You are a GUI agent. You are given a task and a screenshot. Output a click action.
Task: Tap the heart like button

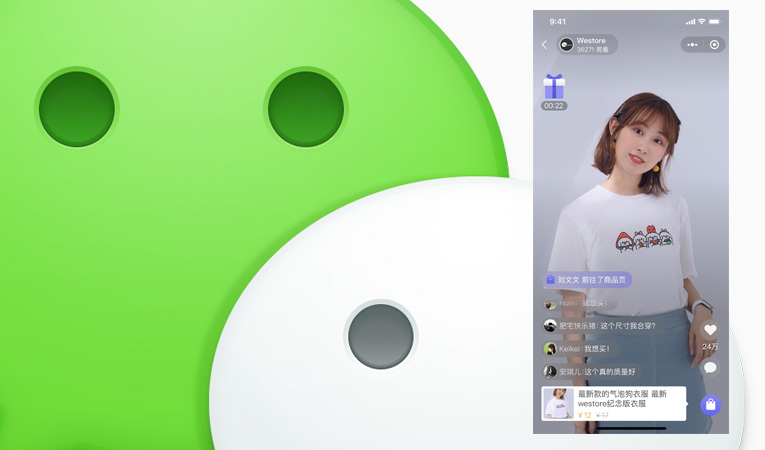point(710,329)
